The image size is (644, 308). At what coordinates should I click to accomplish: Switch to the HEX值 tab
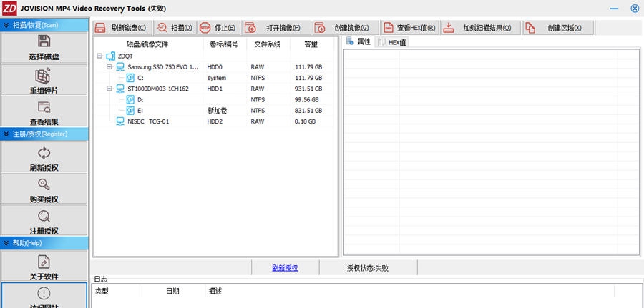click(x=392, y=42)
